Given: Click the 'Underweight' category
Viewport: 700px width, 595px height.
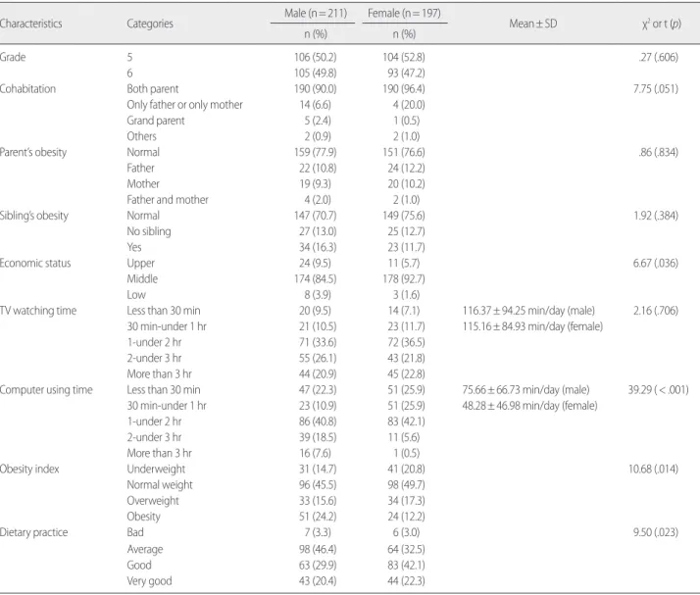Looking at the screenshot, I should [x=156, y=470].
